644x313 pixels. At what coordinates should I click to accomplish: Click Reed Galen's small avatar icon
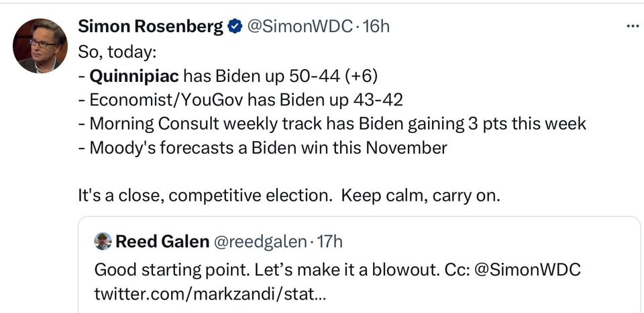103,241
